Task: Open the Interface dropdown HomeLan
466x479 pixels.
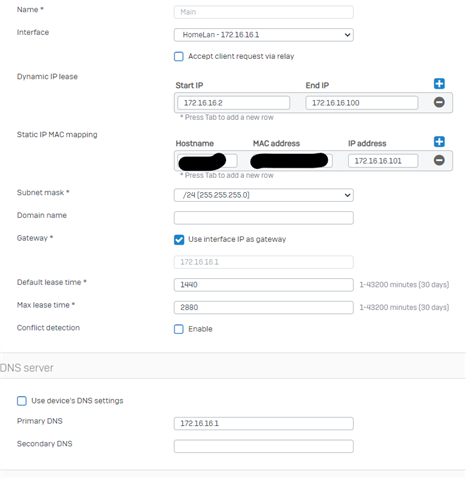Action: pyautogui.click(x=263, y=35)
